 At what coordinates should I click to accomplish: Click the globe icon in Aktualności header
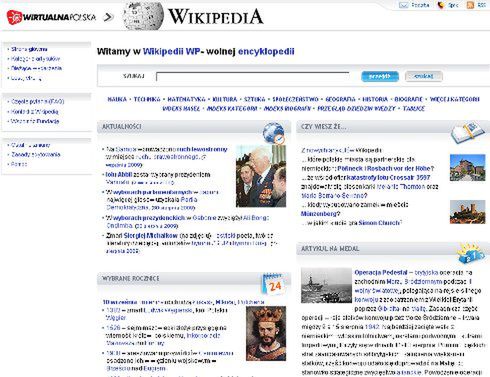coord(273,133)
